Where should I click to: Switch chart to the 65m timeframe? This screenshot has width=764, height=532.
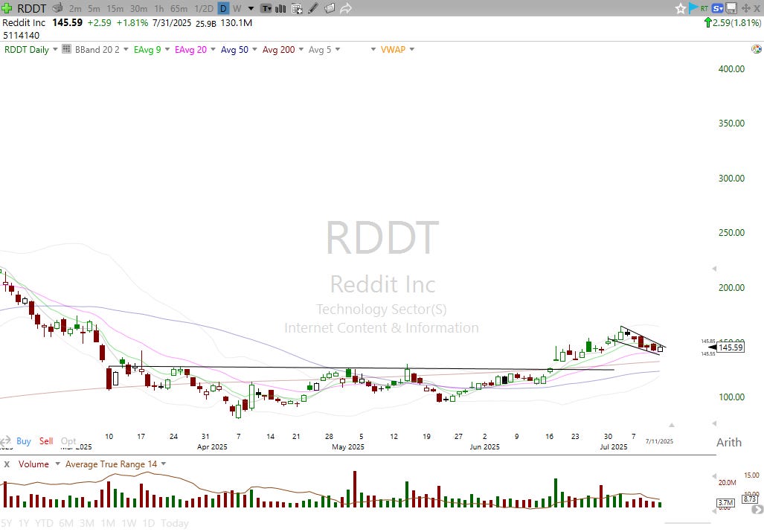[x=179, y=8]
